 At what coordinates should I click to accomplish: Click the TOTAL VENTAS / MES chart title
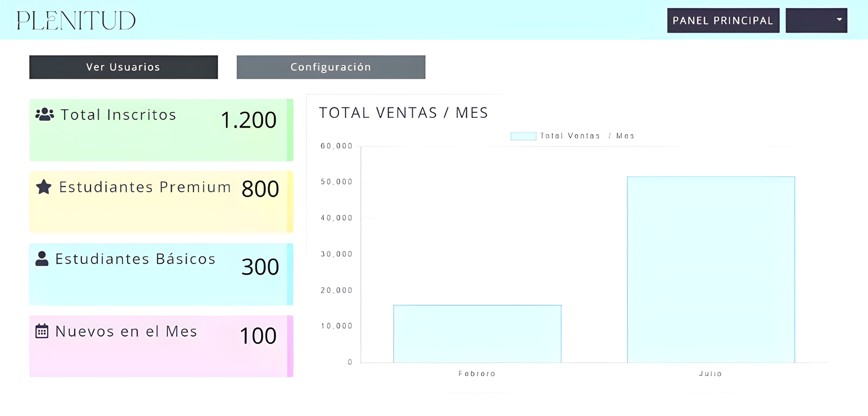click(404, 112)
